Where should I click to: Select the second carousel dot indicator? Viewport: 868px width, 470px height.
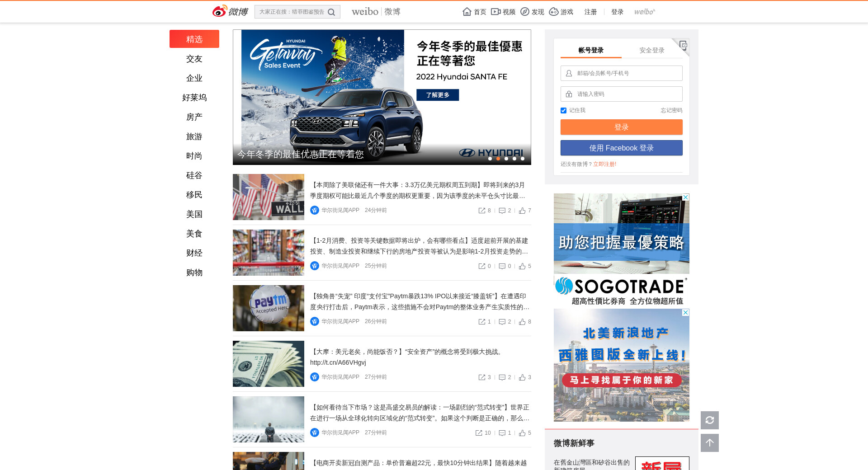[498, 159]
